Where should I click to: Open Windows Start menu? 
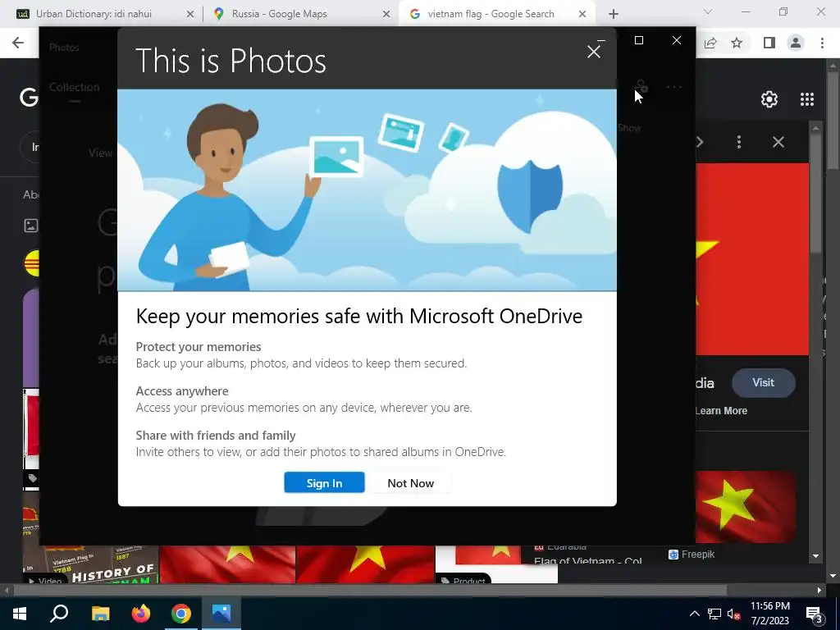point(20,614)
